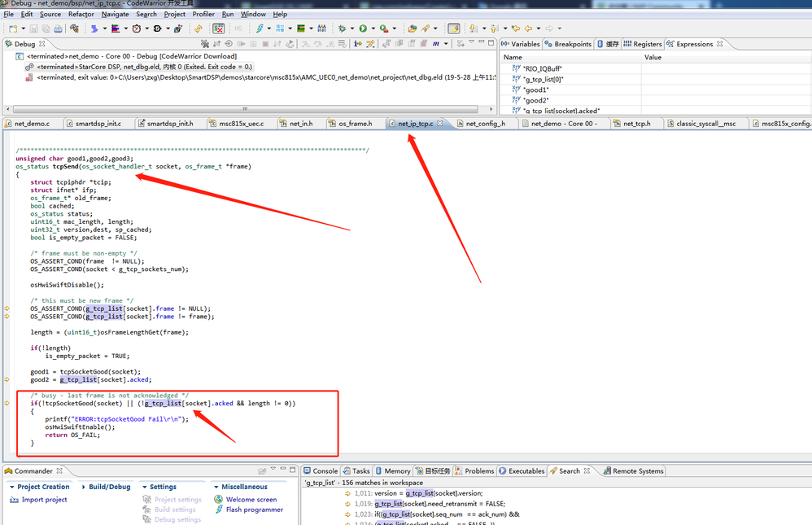Click the Import project icon in Commander
The image size is (812, 525).
tap(15, 500)
